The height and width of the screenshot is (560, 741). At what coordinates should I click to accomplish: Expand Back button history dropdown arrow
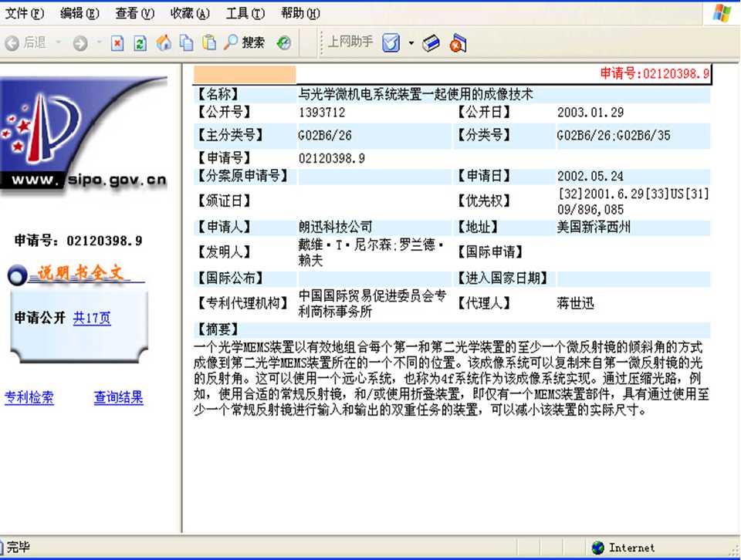tap(59, 42)
